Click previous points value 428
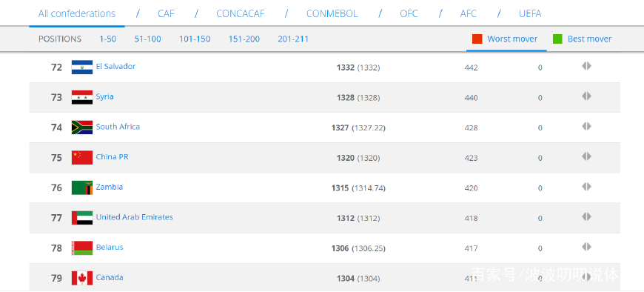Image resolution: width=644 pixels, height=292 pixels. click(471, 128)
